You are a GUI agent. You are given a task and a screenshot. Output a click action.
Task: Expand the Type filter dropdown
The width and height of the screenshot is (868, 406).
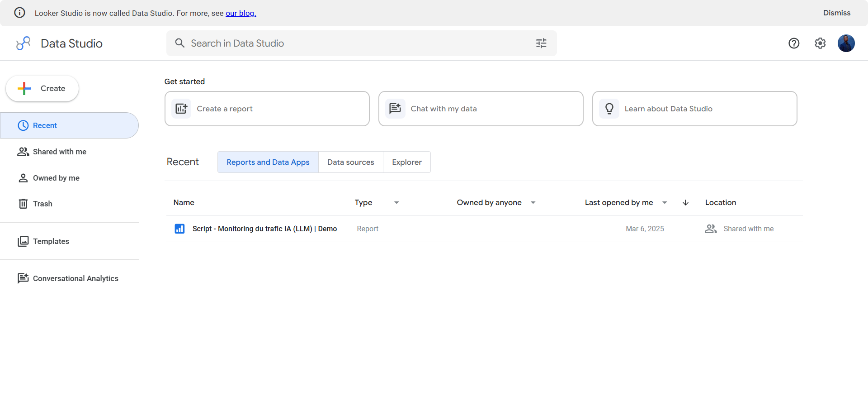396,203
